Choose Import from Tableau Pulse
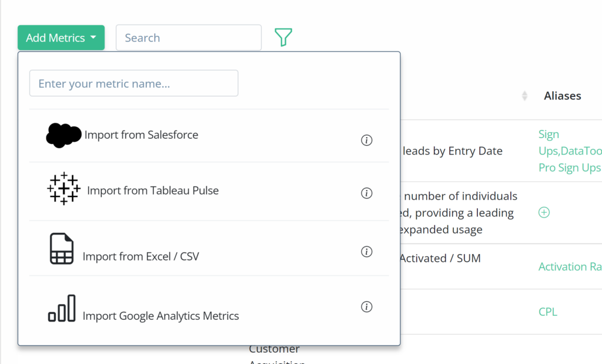 coord(153,191)
